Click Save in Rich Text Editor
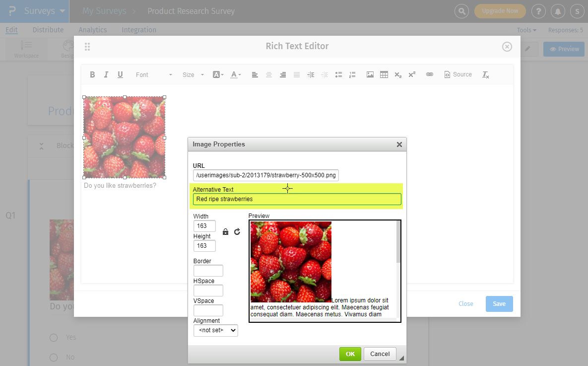 tap(499, 304)
